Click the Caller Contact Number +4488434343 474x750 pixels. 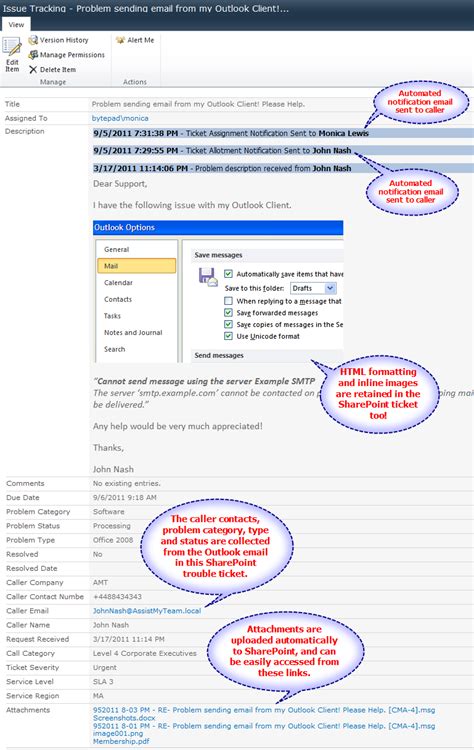(117, 596)
